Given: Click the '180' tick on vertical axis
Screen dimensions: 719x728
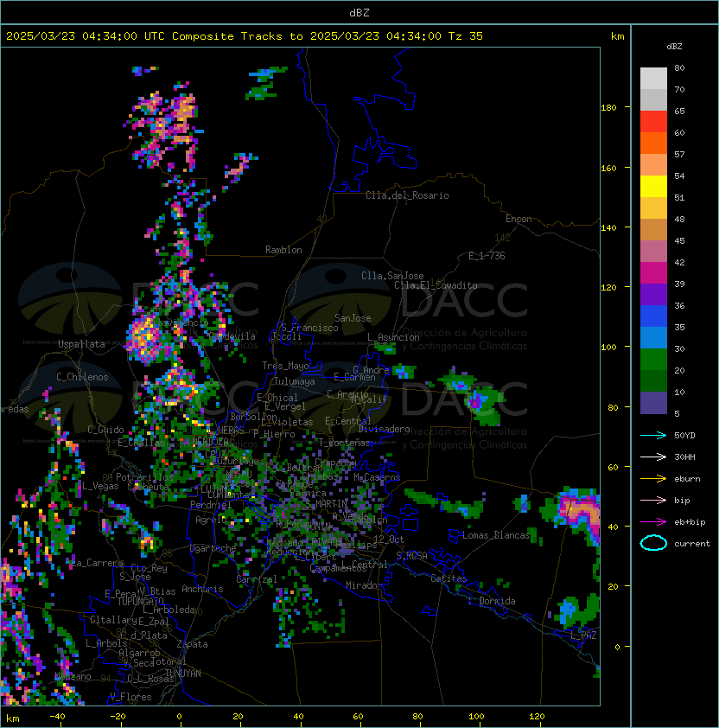Looking at the screenshot, I should (608, 108).
